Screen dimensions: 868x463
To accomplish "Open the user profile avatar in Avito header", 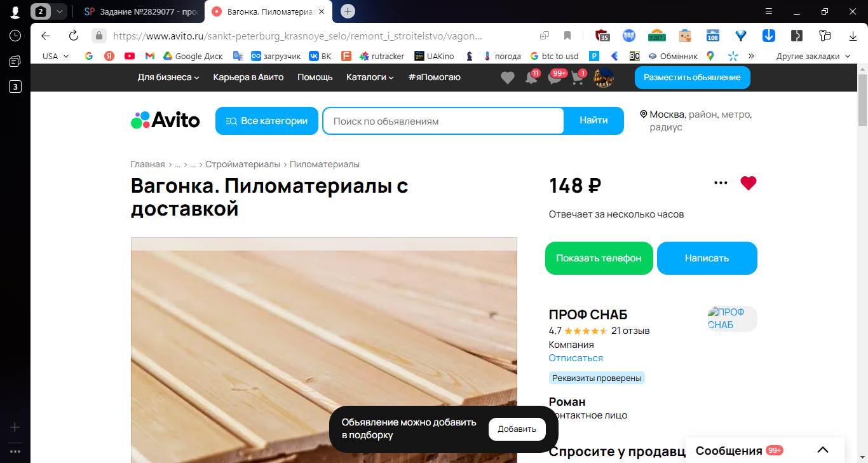I will 603,78.
